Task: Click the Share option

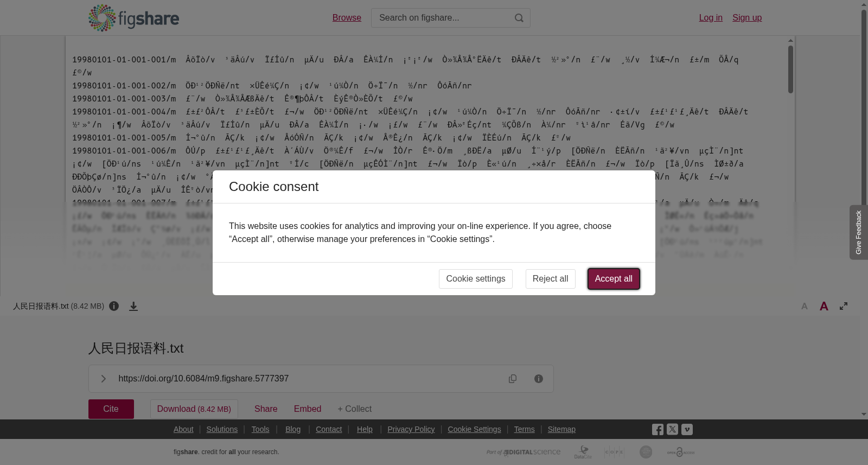Action: [x=266, y=409]
